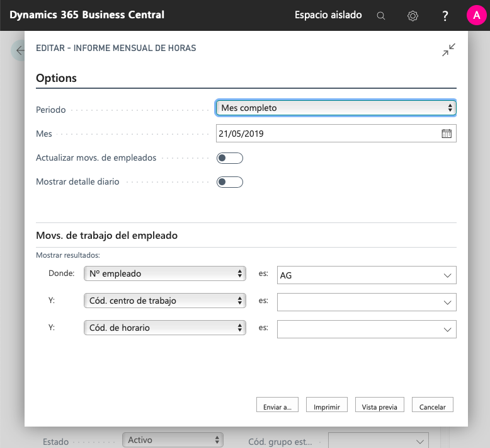The image size is (490, 448).
Task: Enable Actualizar movs. de empleados toggle
Action: pyautogui.click(x=229, y=158)
